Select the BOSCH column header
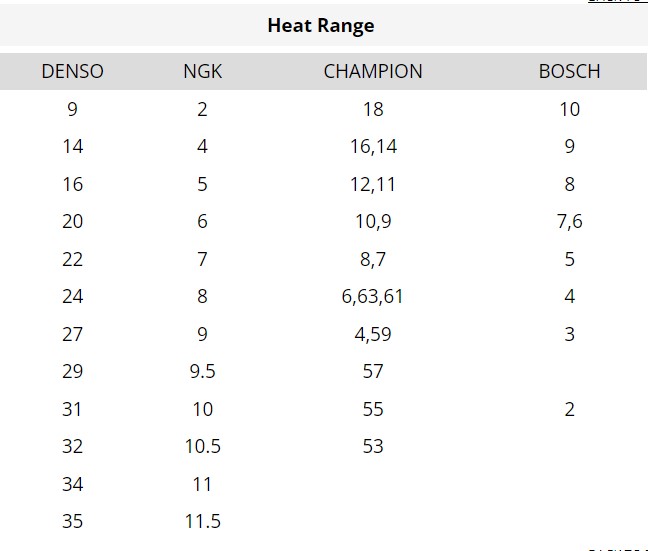This screenshot has width=648, height=551. [569, 71]
